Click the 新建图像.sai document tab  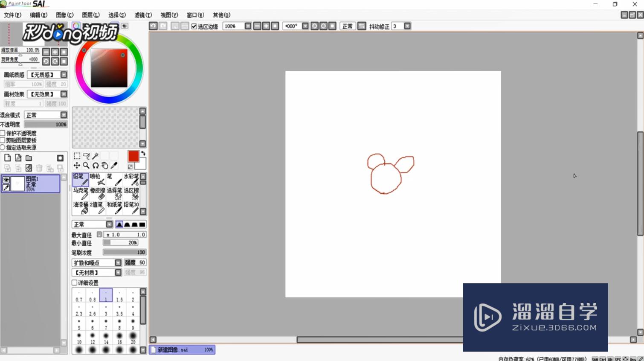[x=182, y=349]
